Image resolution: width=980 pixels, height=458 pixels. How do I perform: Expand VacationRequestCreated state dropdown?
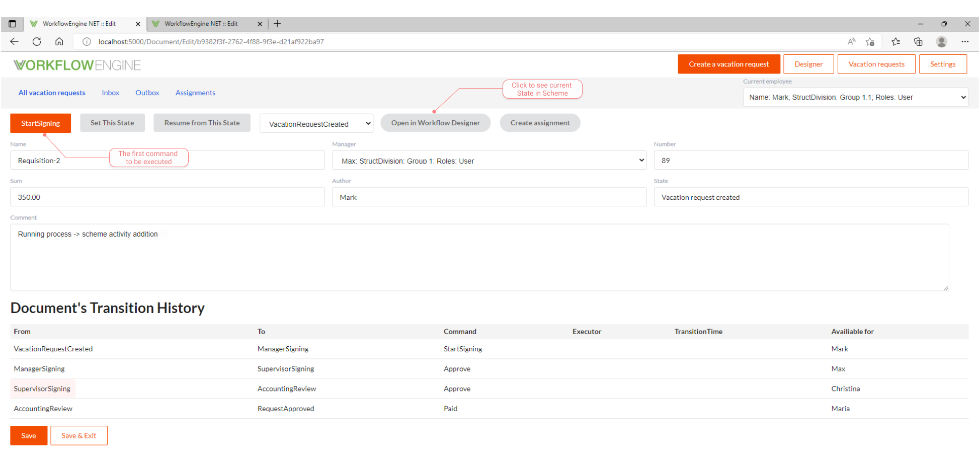point(316,123)
